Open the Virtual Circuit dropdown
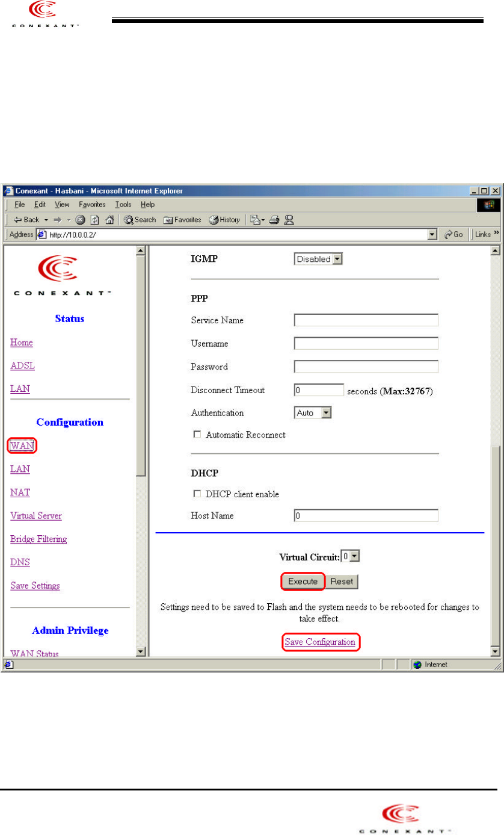The image size is (504, 835). click(x=351, y=557)
